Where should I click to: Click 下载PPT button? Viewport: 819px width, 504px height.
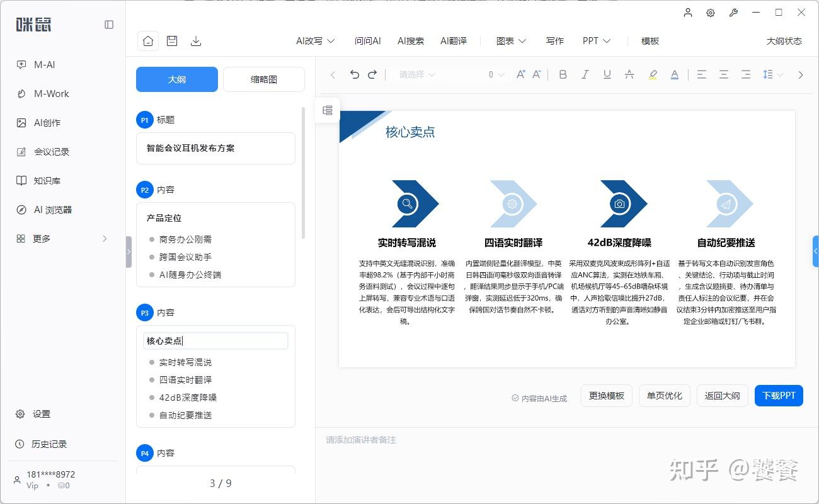tap(779, 396)
